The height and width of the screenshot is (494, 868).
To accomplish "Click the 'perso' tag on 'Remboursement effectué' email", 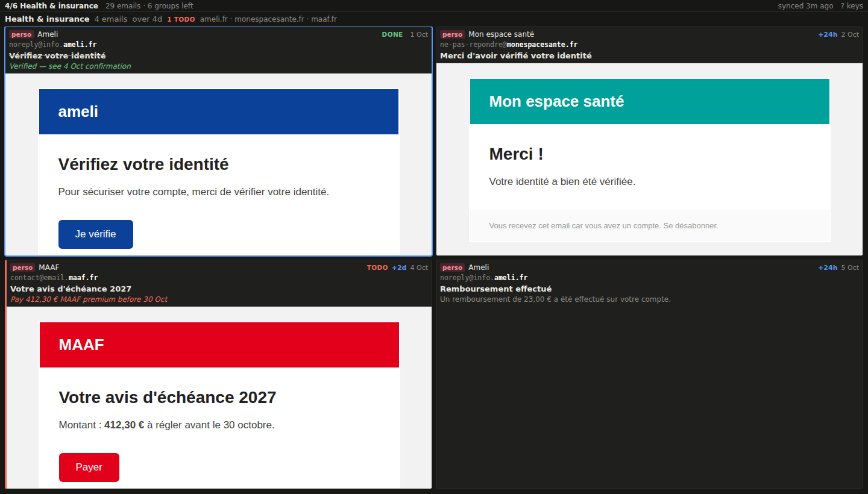I will click(453, 267).
